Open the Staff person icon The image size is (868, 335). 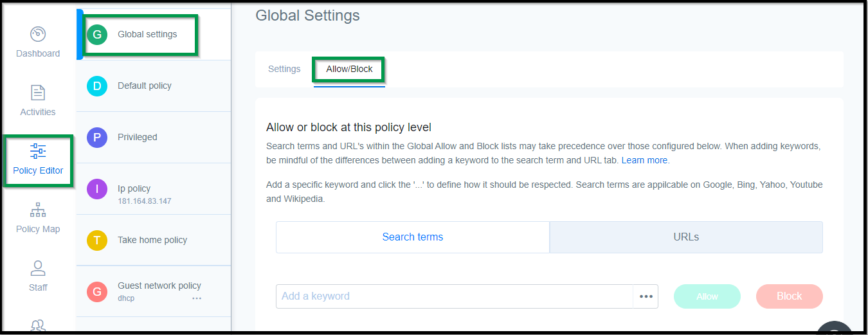(38, 268)
